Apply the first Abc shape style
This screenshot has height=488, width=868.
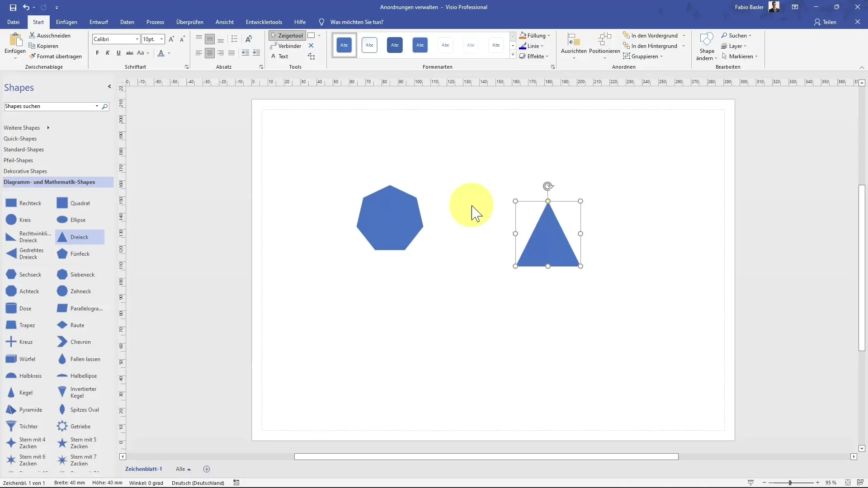point(344,45)
